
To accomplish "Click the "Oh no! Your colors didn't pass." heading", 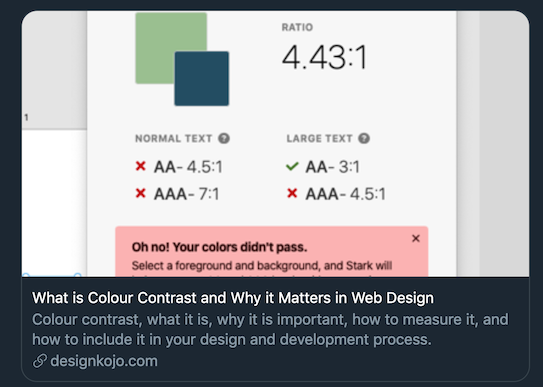I will tap(219, 247).
